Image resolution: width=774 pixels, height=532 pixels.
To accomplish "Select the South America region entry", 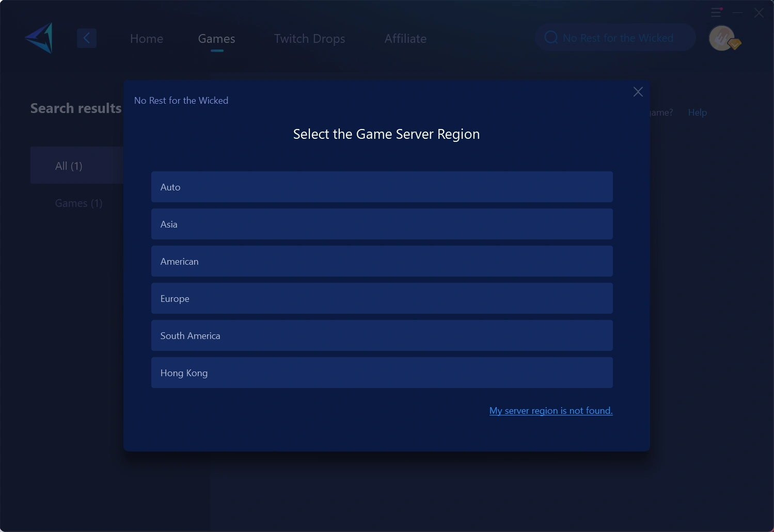I will (x=382, y=335).
